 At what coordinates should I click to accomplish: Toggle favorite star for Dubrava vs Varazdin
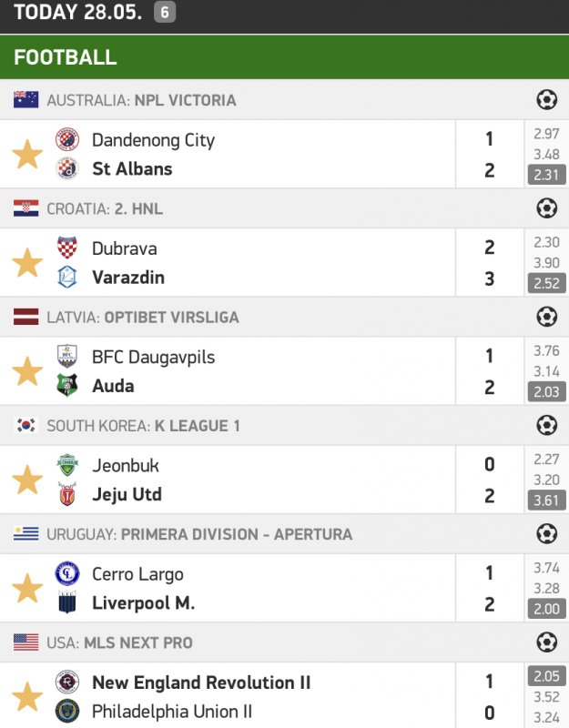click(x=27, y=263)
